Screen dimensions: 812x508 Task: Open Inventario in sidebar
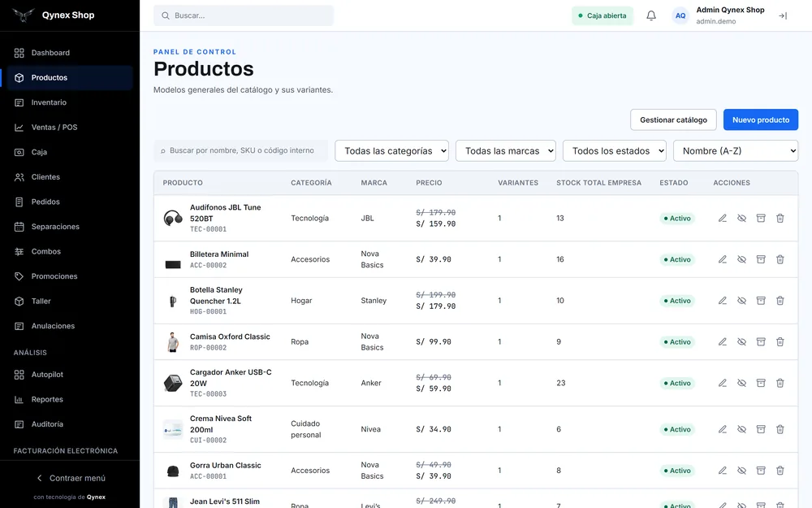(x=70, y=102)
